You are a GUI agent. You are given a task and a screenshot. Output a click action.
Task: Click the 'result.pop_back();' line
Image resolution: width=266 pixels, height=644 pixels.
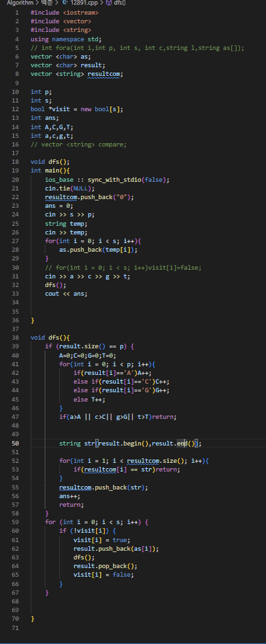tap(105, 566)
